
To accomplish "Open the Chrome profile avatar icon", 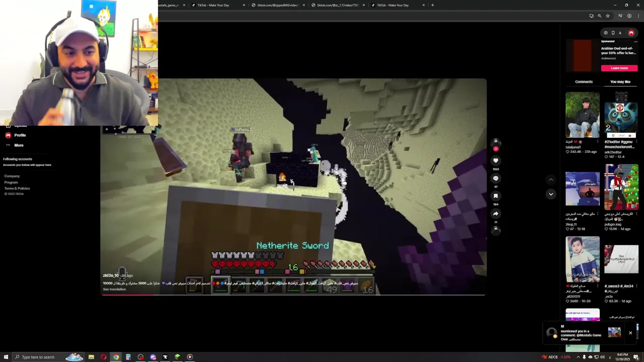I will [x=629, y=16].
